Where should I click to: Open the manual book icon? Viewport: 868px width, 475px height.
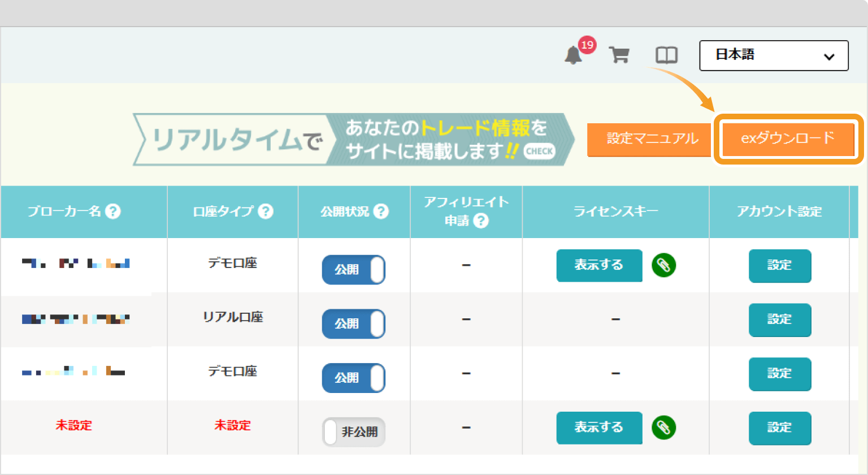666,55
